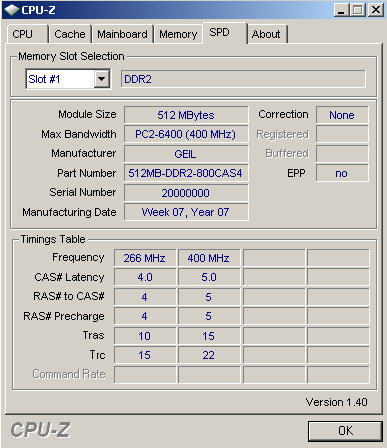Click the 266 MHz frequency cell

point(145,258)
